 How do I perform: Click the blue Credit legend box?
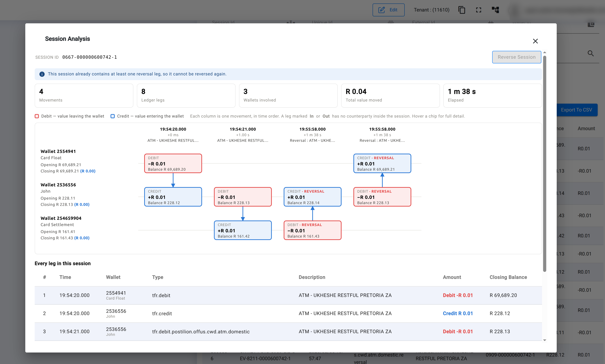[x=112, y=116]
